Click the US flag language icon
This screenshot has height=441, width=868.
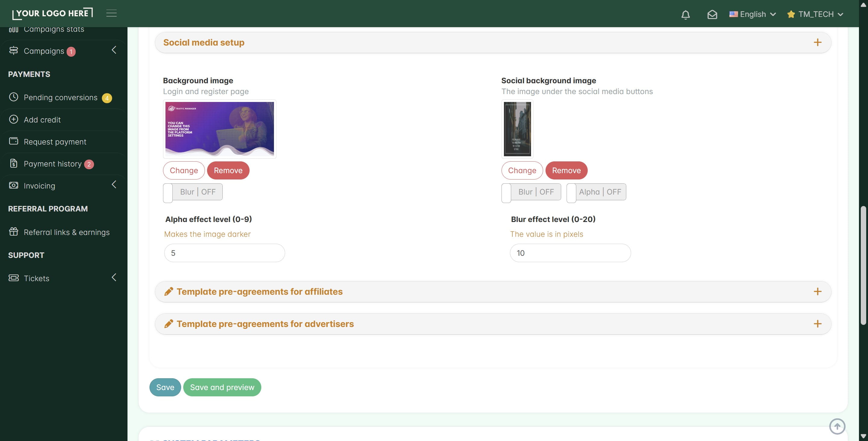(x=733, y=14)
